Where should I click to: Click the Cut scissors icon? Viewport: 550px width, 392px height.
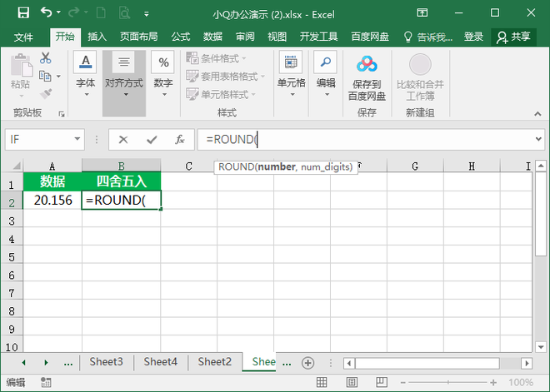point(46,57)
